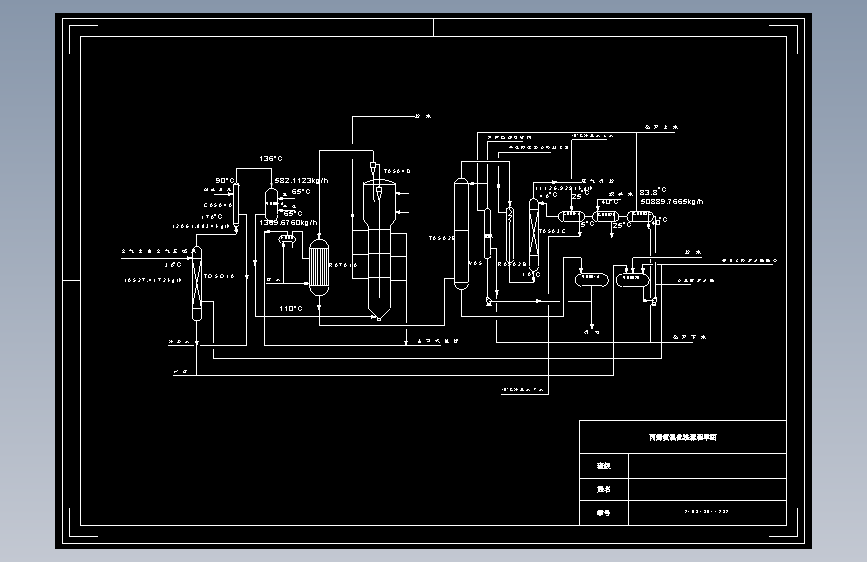The image size is (867, 562).
Task: Click the 110°C temperature label
Action: 291,309
